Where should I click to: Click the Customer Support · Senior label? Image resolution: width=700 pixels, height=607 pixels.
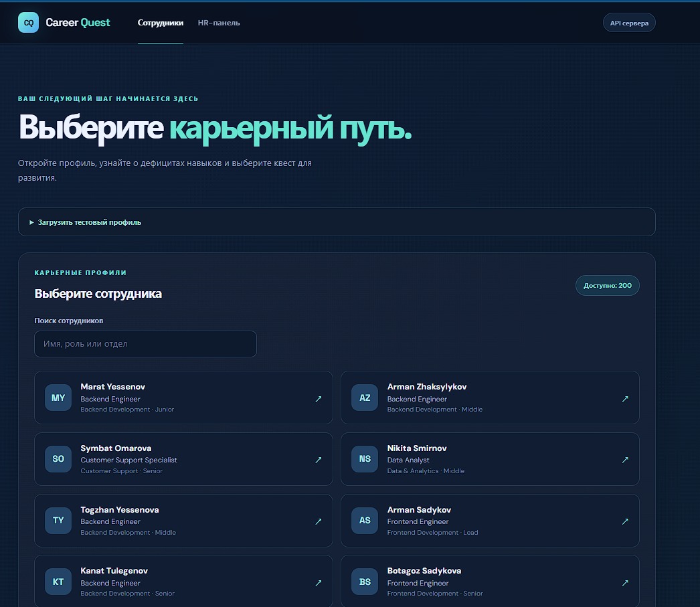click(121, 471)
